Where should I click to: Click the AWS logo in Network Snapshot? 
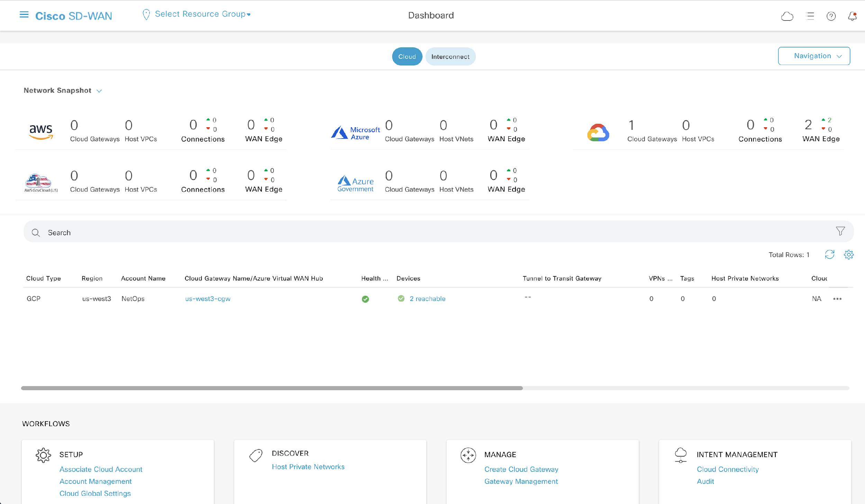[41, 131]
